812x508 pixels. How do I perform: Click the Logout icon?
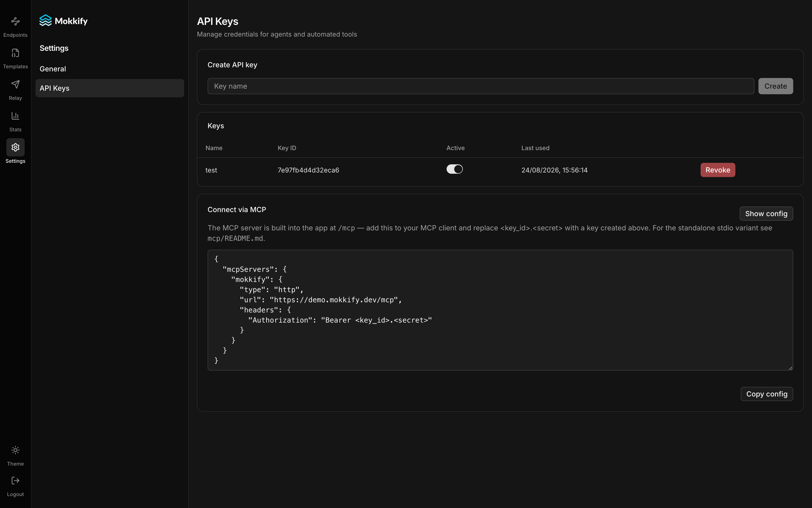pos(15,481)
